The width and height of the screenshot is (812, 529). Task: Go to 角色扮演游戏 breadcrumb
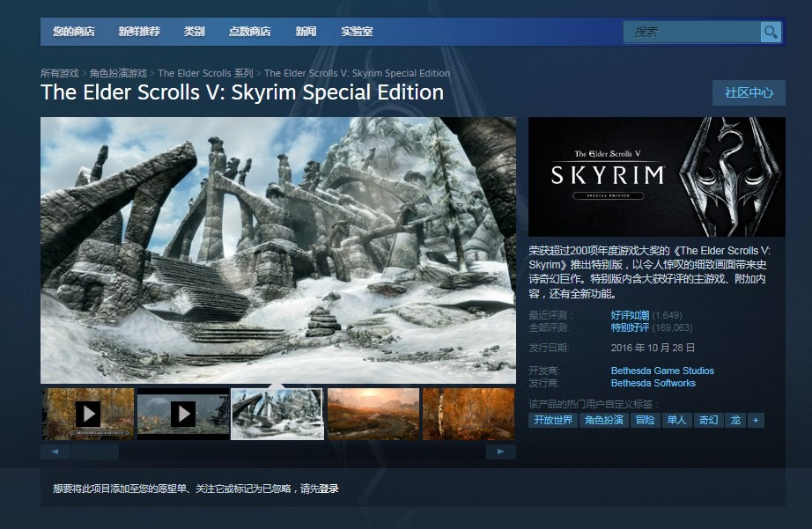click(118, 74)
